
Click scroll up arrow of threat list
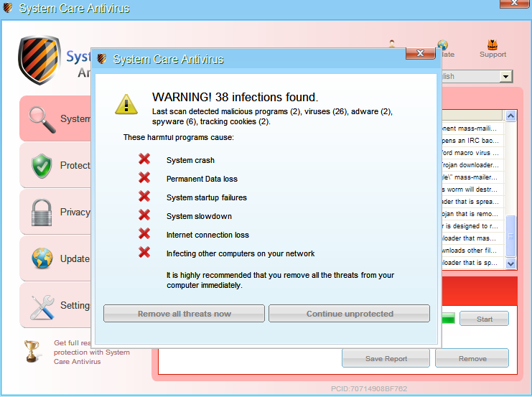510,116
